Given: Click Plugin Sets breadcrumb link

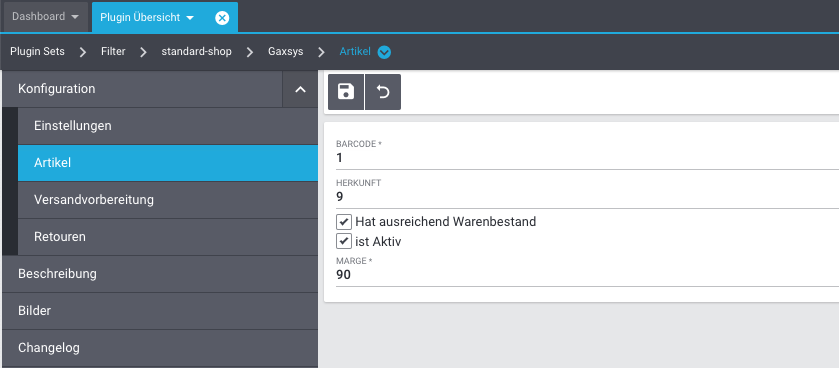Looking at the screenshot, I should [37, 52].
